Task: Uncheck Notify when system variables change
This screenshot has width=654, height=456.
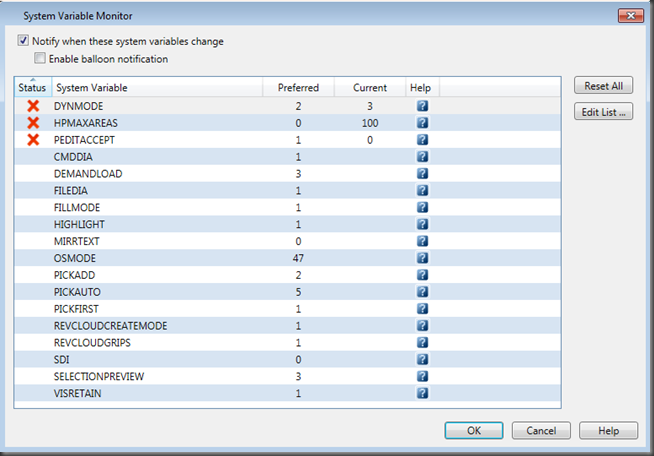Action: [23, 40]
